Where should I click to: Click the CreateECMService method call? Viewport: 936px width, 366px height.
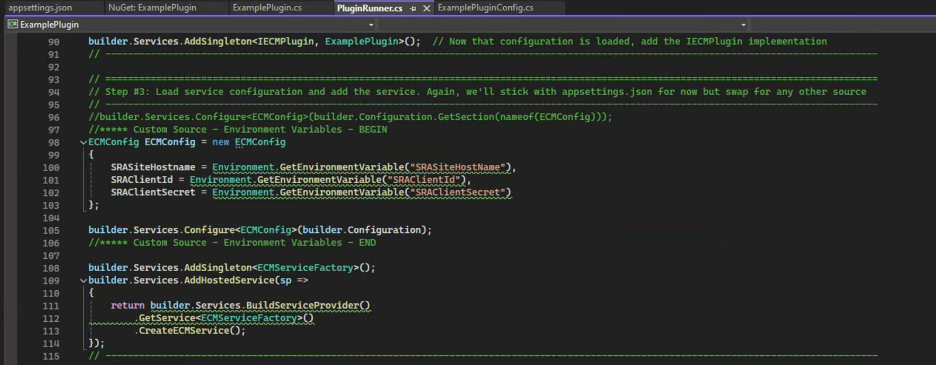[x=184, y=330]
